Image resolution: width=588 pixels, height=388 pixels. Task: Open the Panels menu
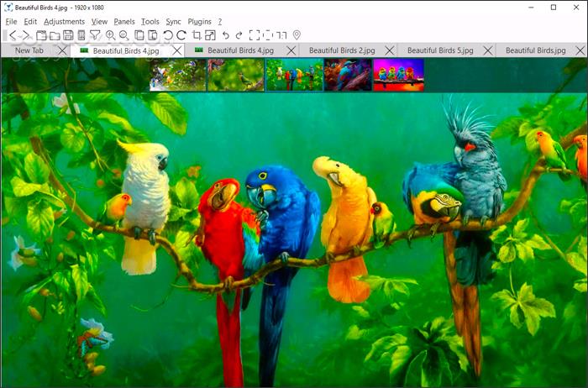pos(124,21)
